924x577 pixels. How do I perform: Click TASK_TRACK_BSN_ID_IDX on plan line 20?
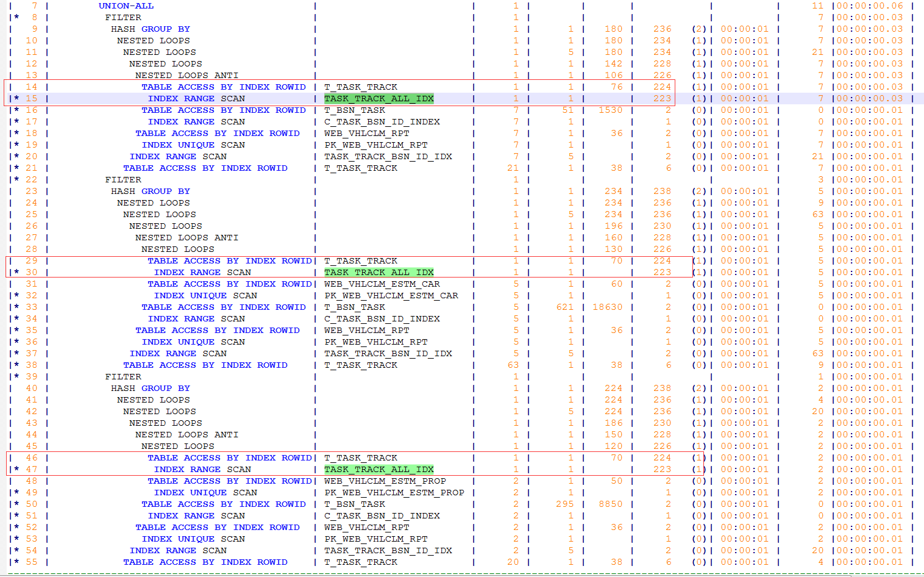pos(388,157)
